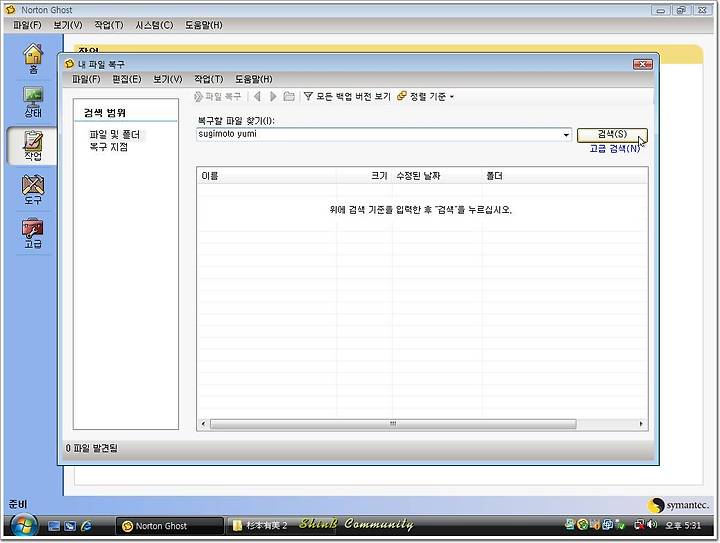Click the horizontal scrollbar thumb in results

393,424
